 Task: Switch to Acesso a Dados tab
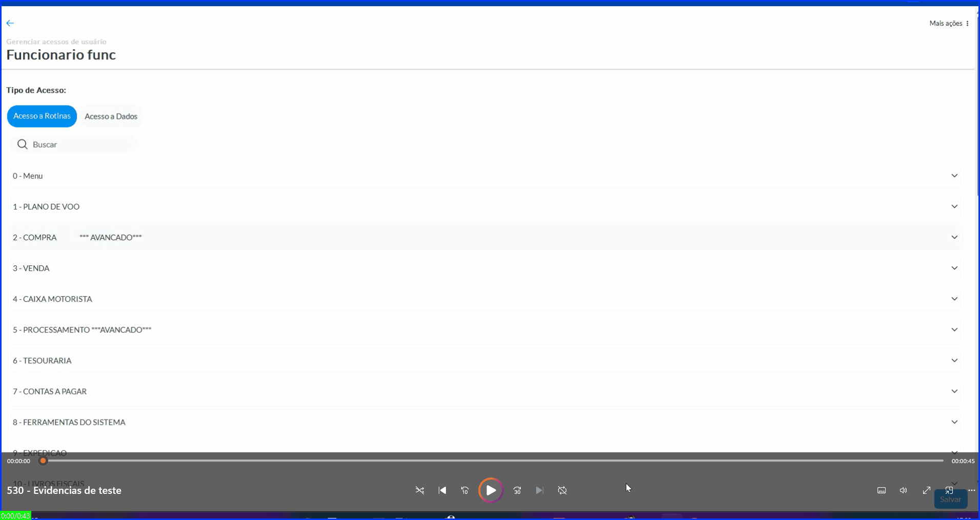(x=111, y=116)
